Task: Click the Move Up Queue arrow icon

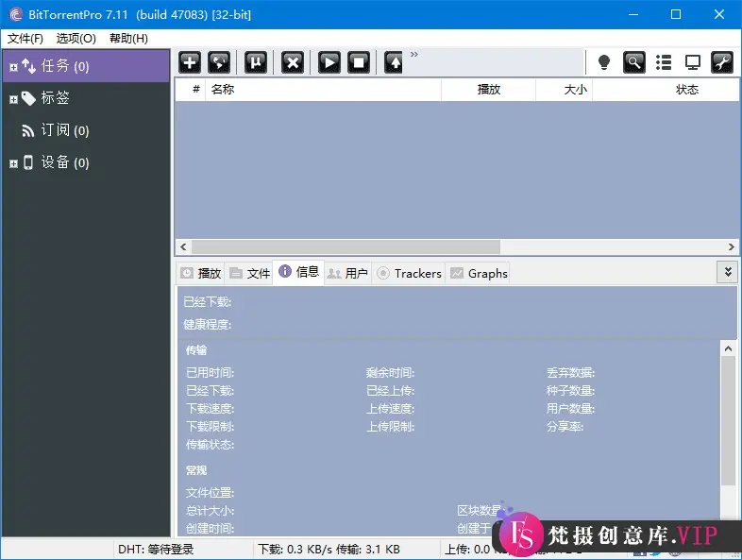Action: pyautogui.click(x=394, y=62)
